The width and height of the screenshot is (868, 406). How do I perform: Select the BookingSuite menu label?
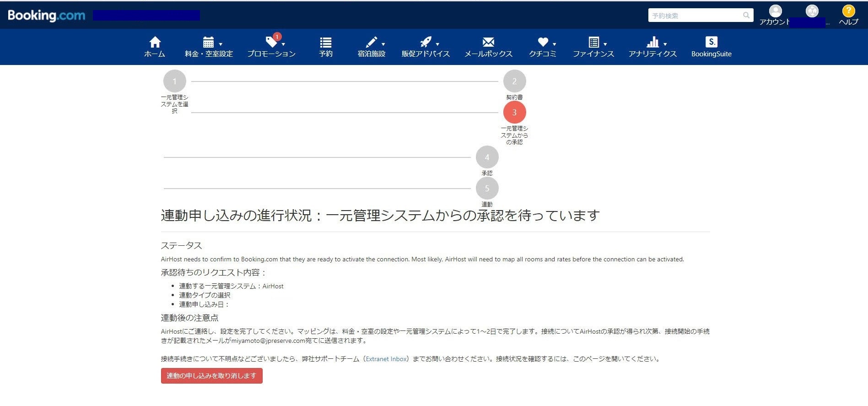[x=711, y=54]
